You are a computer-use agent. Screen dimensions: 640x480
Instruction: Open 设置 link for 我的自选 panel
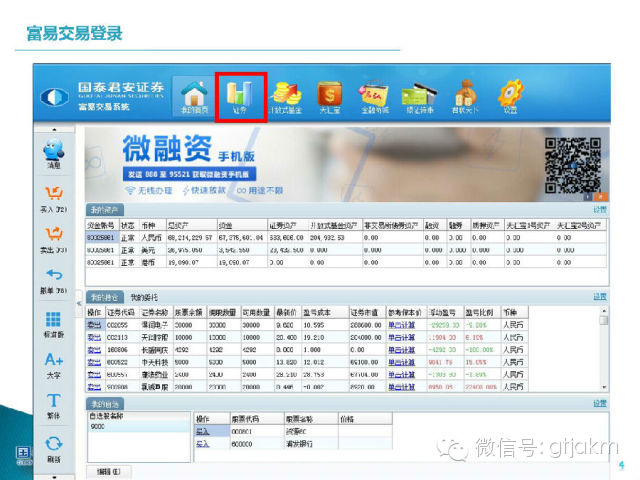pyautogui.click(x=600, y=404)
